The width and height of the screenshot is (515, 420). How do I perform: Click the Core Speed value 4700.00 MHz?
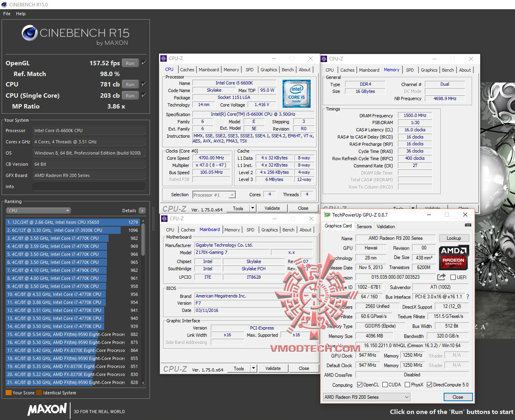(x=211, y=158)
